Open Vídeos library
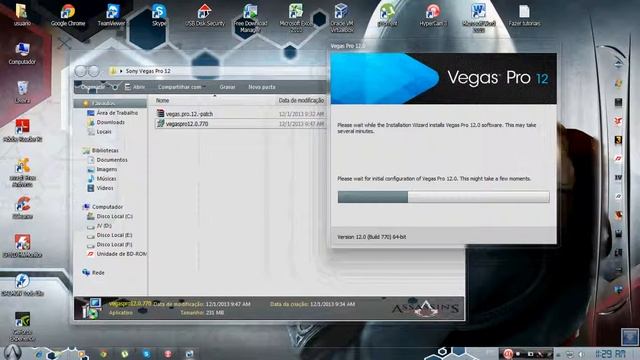640x360 pixels. coord(104,188)
